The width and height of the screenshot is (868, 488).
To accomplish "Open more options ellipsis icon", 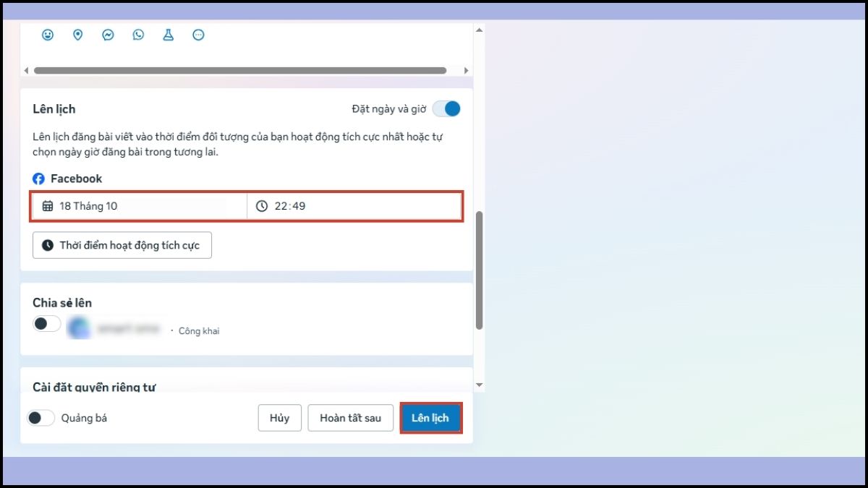I will (x=198, y=35).
